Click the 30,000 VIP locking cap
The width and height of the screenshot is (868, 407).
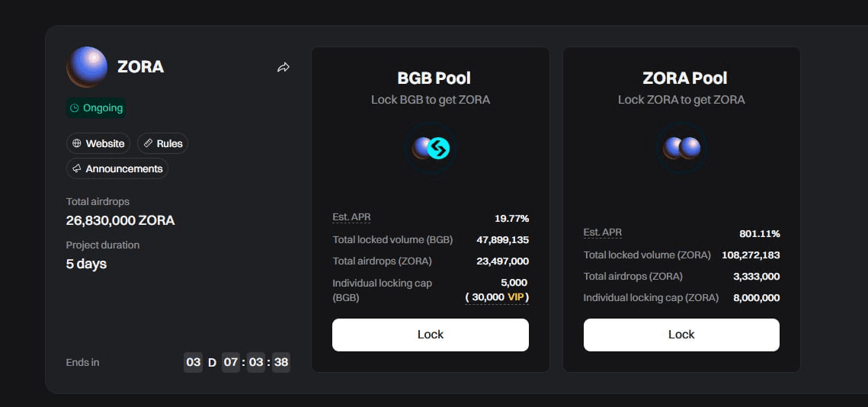tap(497, 297)
